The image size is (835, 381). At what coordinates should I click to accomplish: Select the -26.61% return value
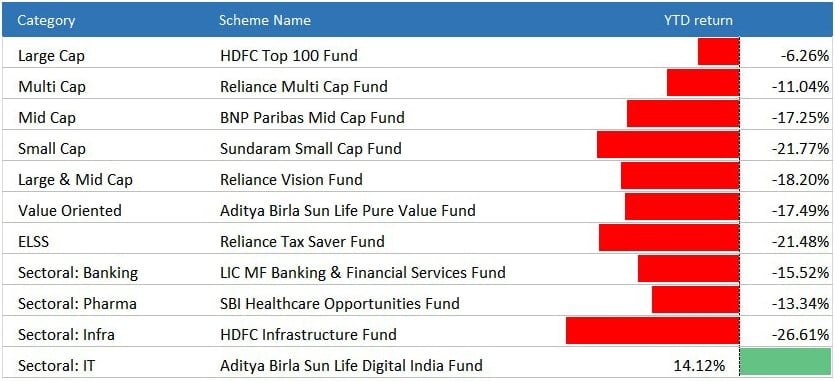pyautogui.click(x=800, y=335)
